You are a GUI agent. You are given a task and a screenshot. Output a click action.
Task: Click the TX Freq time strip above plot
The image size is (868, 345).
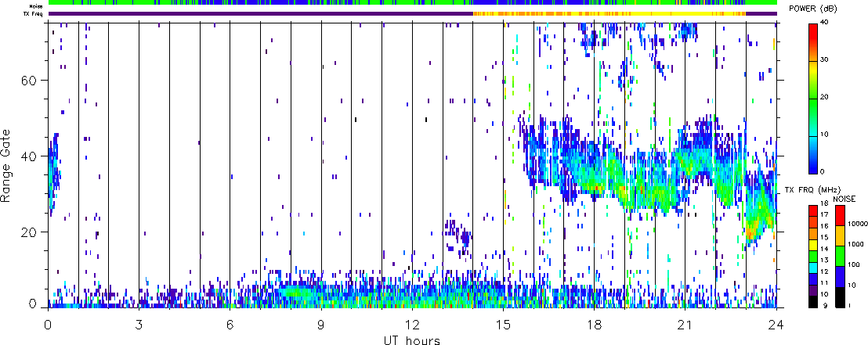412,13
